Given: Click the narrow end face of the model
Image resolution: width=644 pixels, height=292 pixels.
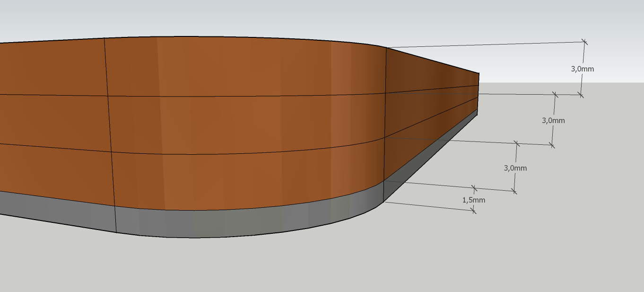Looking at the screenshot, I should (x=478, y=95).
